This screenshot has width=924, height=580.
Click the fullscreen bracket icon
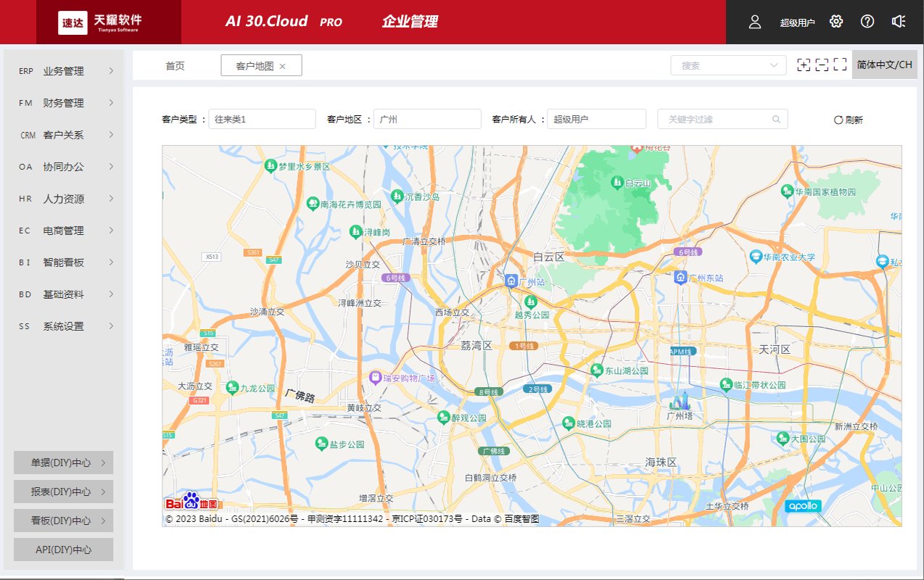[x=840, y=64]
